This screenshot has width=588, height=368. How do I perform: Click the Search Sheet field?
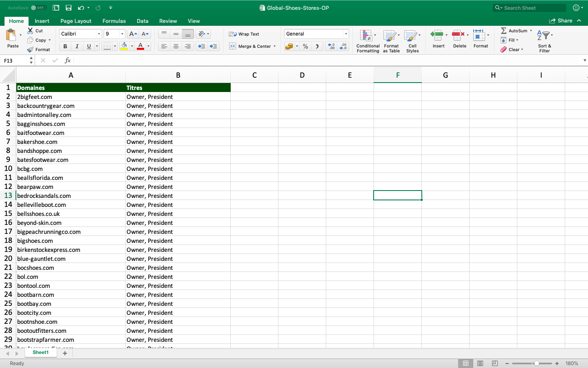531,8
